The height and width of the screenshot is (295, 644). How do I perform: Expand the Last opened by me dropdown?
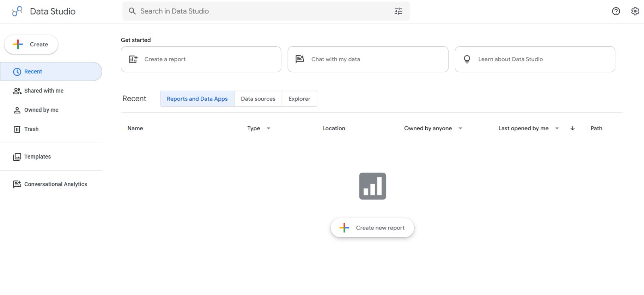pos(557,128)
